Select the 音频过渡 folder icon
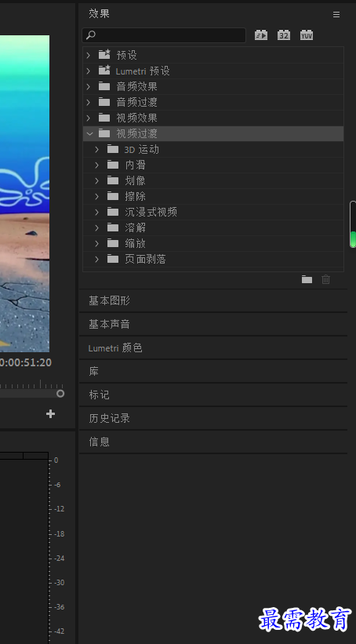 pyautogui.click(x=104, y=102)
